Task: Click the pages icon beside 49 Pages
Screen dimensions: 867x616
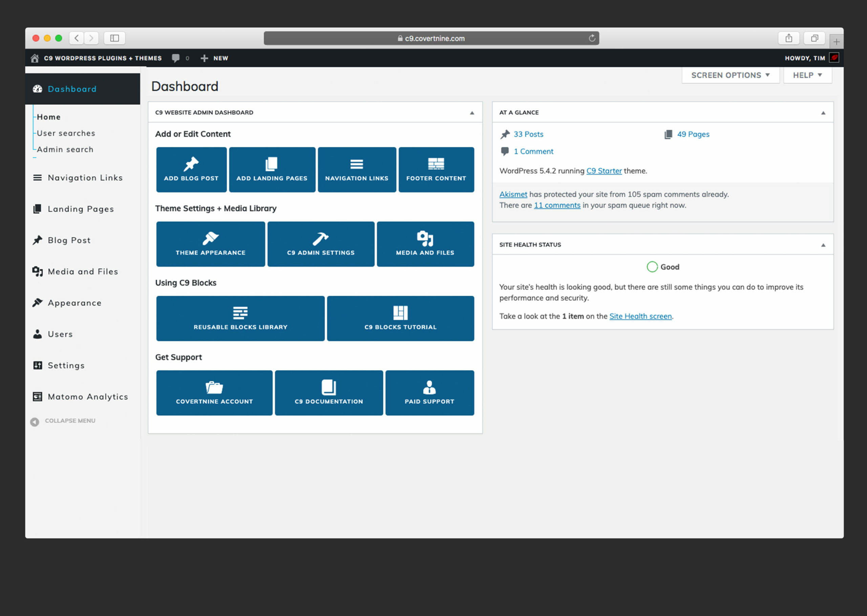Action: [x=668, y=134]
